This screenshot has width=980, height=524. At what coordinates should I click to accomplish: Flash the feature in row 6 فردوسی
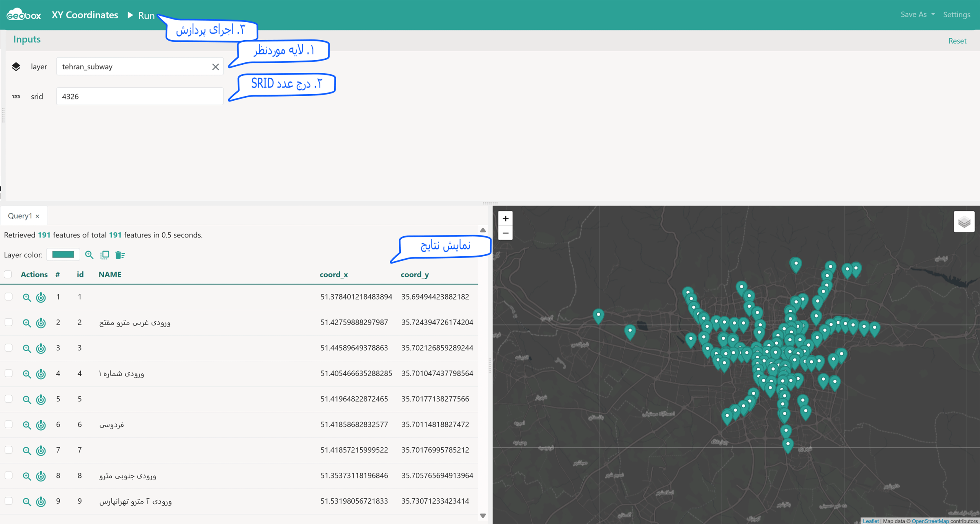click(41, 424)
